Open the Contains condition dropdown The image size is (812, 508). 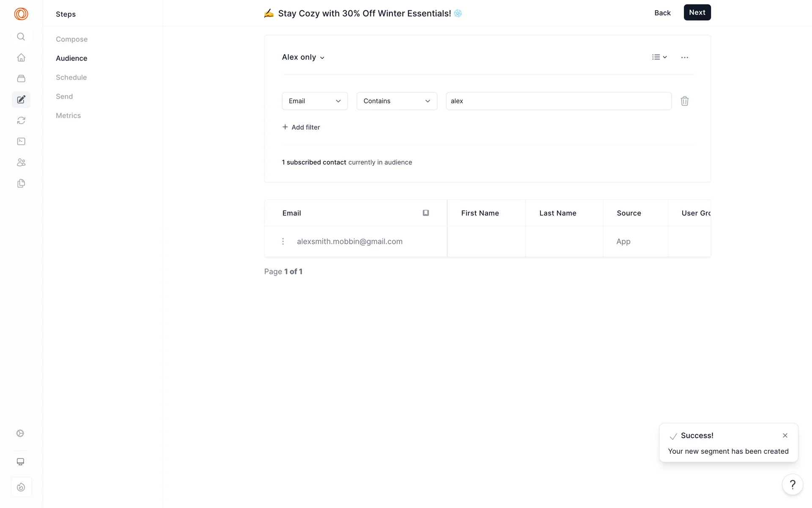[396, 101]
